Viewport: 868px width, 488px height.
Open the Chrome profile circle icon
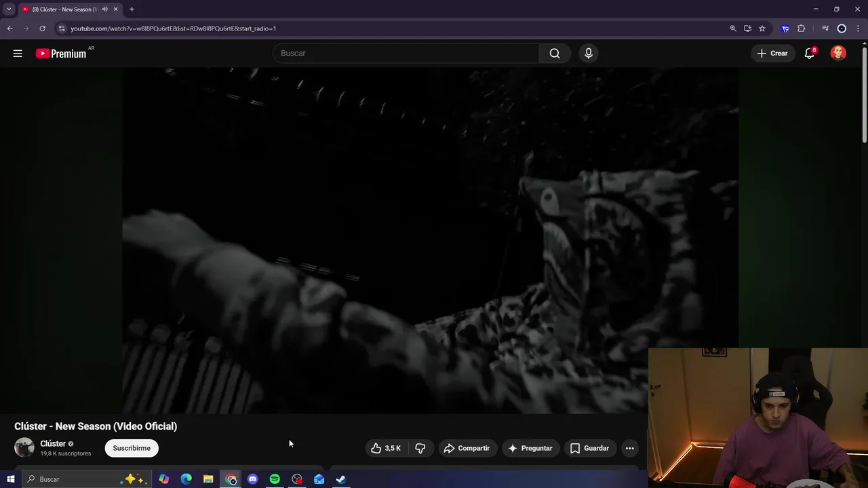842,28
